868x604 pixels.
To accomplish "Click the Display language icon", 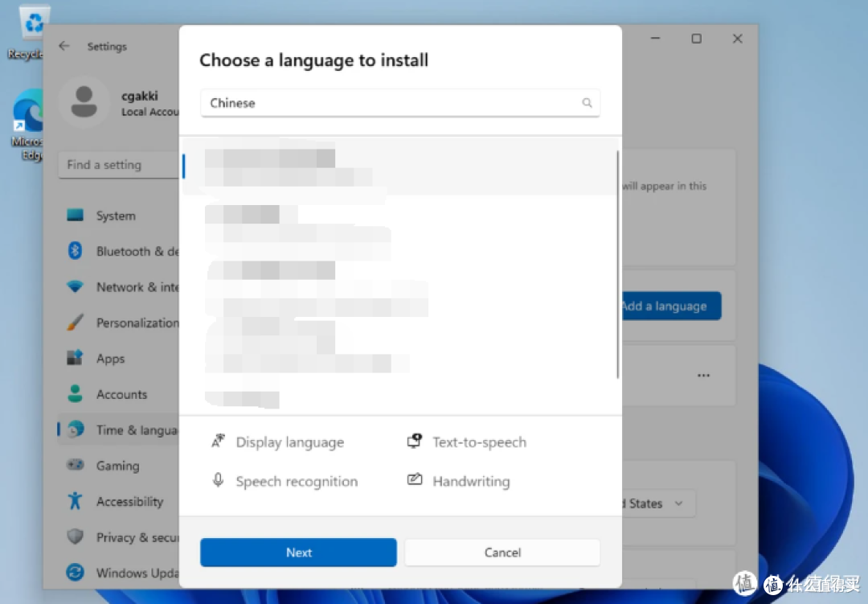I will tap(218, 441).
